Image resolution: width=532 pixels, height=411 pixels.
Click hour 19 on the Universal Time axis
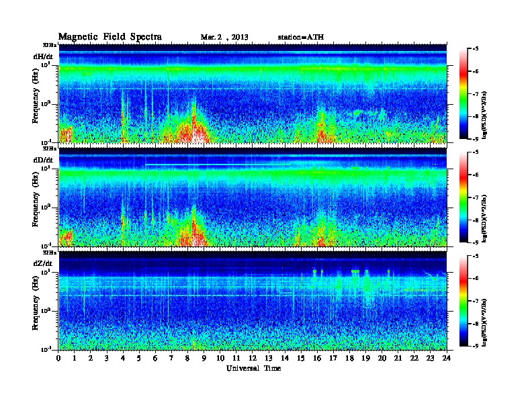pyautogui.click(x=365, y=358)
